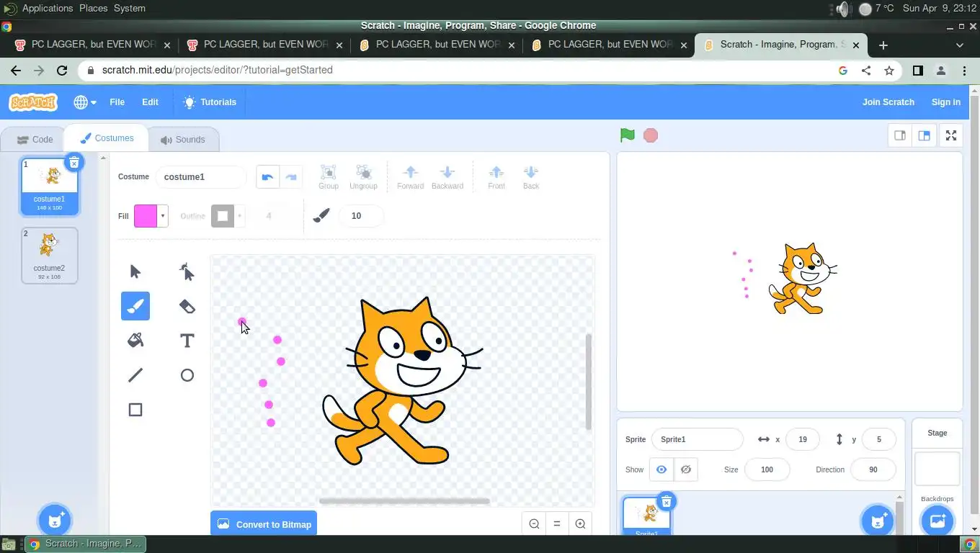Delete Sprite1 with trash icon
Image resolution: width=980 pixels, height=553 pixels.
667,502
